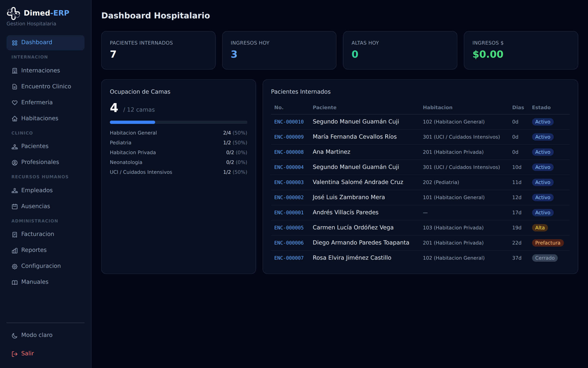The width and height of the screenshot is (588, 368).
Task: Click the Reportes bar chart icon
Action: [x=14, y=250]
